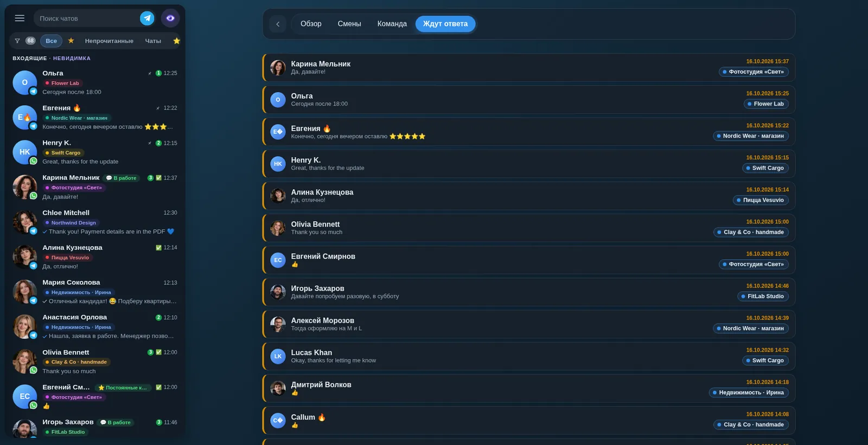Viewport: 868px width, 445px height.
Task: Select the star filter after the Чаты tab
Action: pos(176,41)
